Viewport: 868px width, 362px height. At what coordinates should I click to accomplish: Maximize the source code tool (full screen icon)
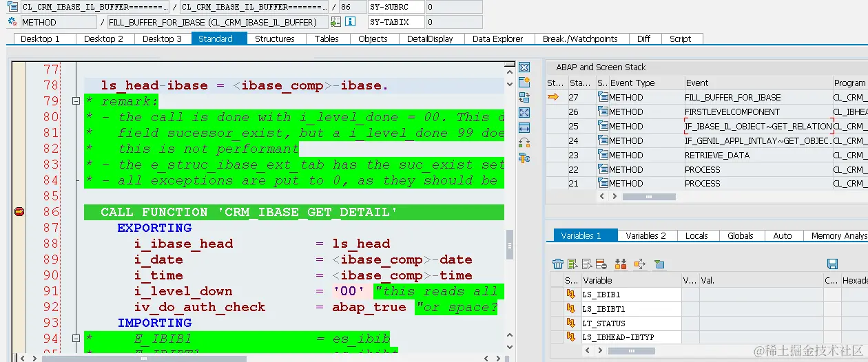coord(524,113)
